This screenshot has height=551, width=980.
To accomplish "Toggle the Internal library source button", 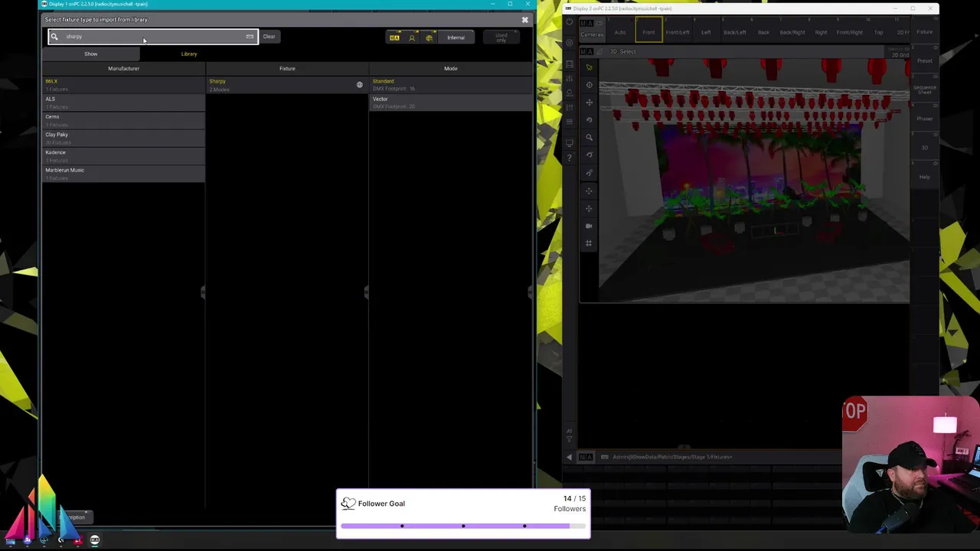I will click(x=456, y=37).
